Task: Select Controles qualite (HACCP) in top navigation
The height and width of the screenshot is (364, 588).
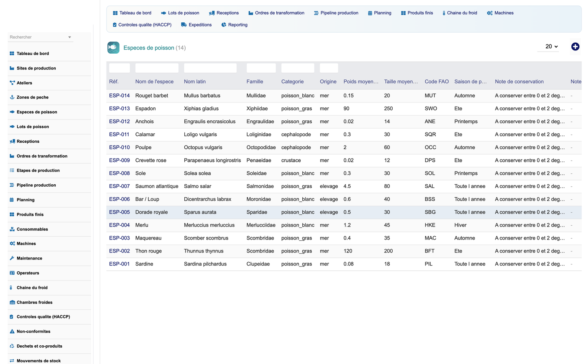Action: click(142, 25)
